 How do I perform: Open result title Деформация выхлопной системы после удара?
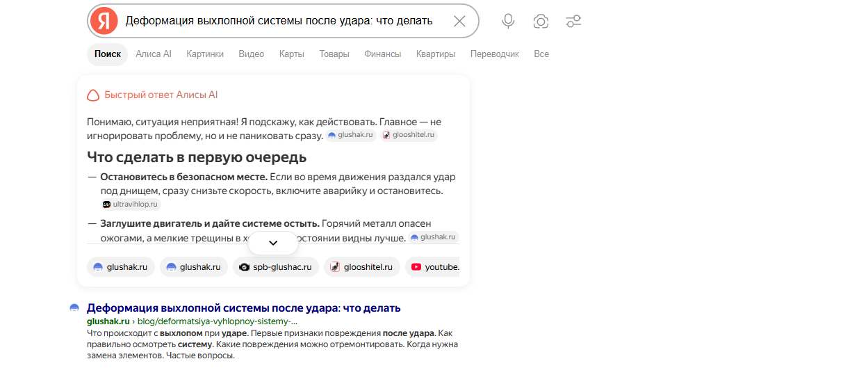click(x=244, y=308)
